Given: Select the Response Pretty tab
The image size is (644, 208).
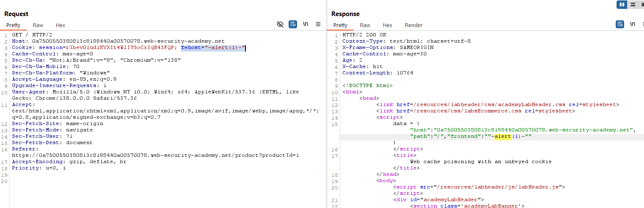Looking at the screenshot, I should pyautogui.click(x=341, y=25).
